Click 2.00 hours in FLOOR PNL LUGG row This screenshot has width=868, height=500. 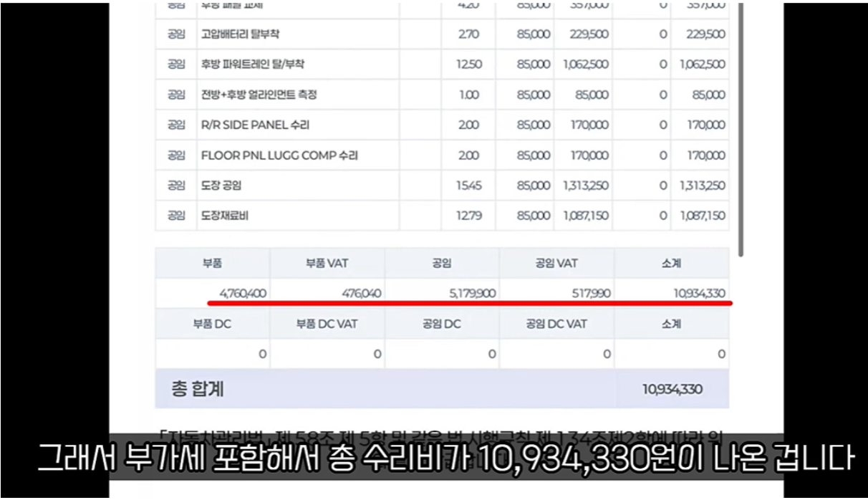pyautogui.click(x=469, y=155)
